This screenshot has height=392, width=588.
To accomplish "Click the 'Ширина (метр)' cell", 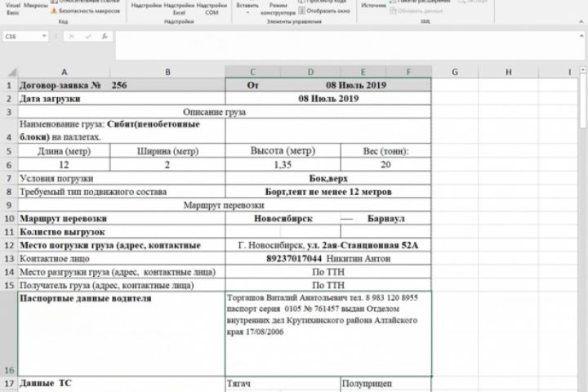I will 167,151.
